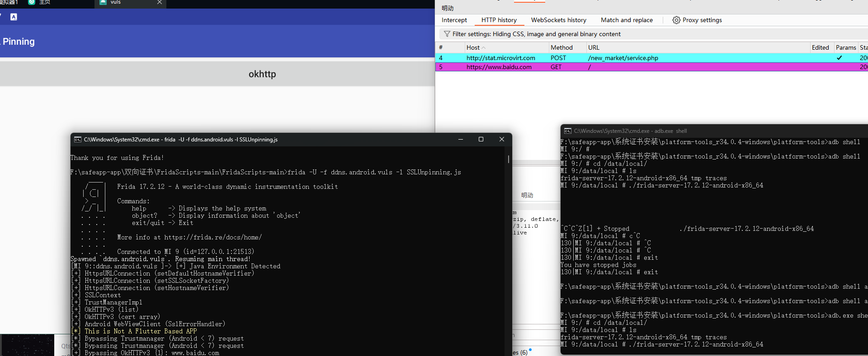
Task: Click the '明动' tab label in lower Burp panel
Action: point(527,195)
